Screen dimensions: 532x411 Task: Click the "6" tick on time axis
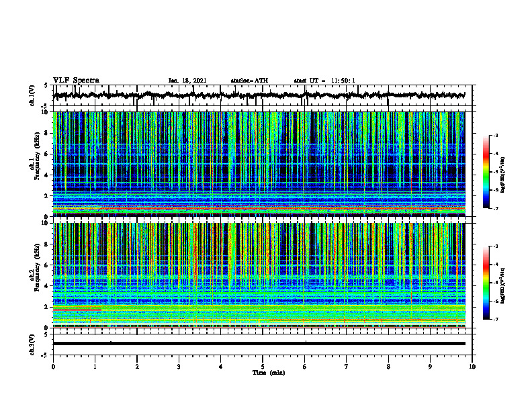[x=305, y=367]
